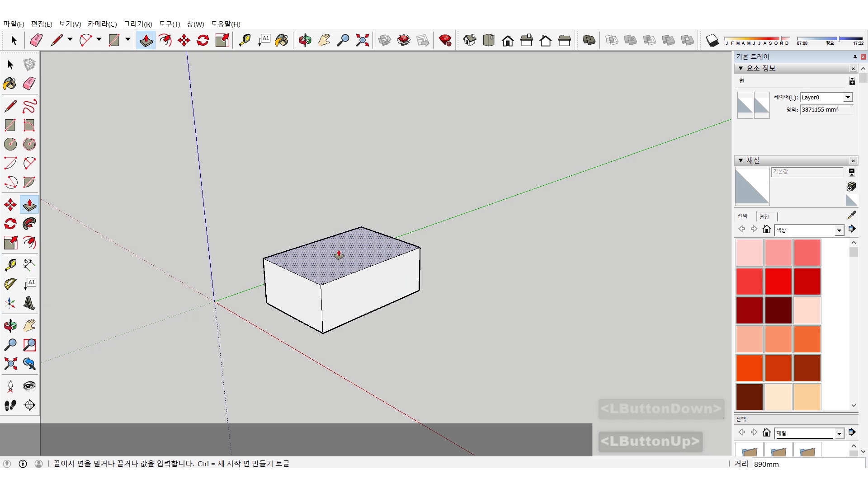This screenshot has height=488, width=868.
Task: Pick the eyedropper sample paint icon
Action: [851, 216]
